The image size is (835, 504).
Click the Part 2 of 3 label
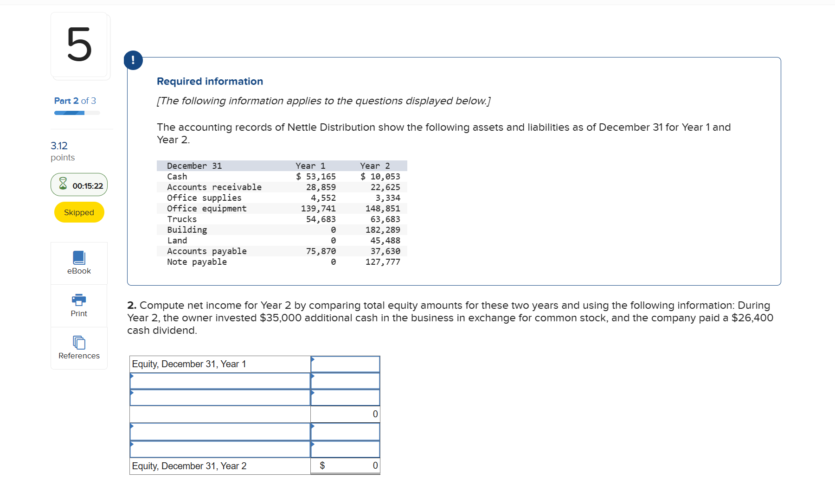tap(75, 101)
